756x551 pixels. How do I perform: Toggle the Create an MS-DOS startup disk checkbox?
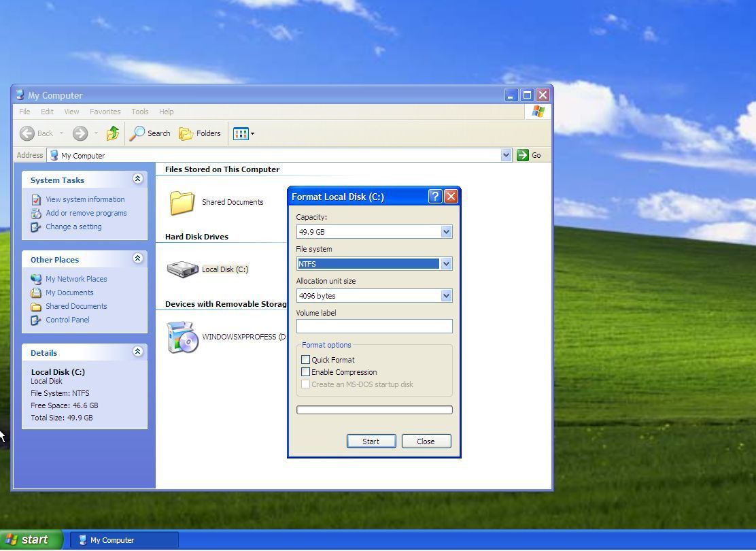306,384
